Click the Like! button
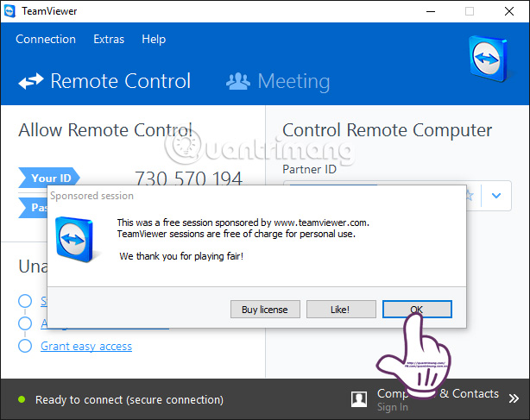The image size is (530, 420). pos(341,310)
